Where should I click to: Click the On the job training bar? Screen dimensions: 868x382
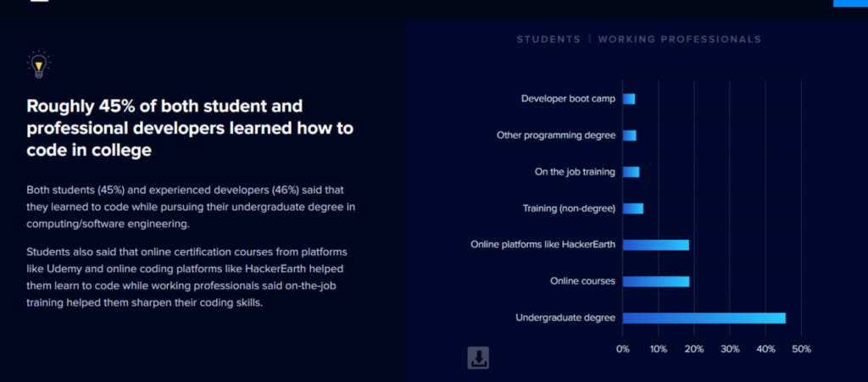[631, 172]
